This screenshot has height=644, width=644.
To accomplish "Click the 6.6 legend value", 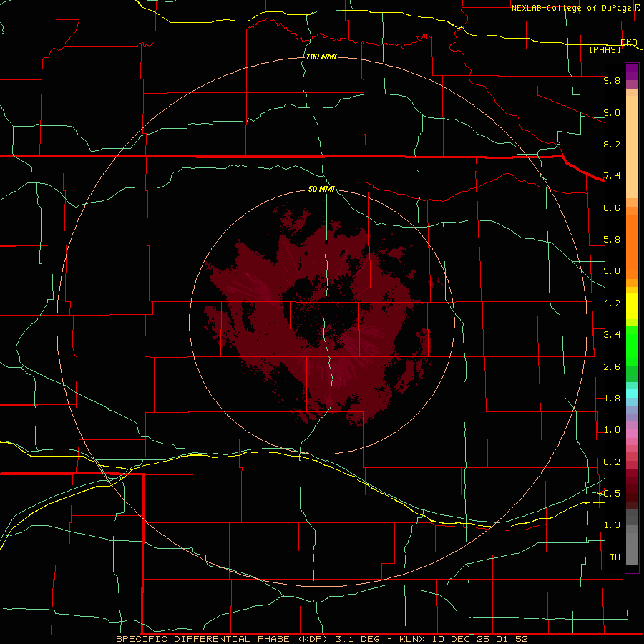I will pos(612,208).
